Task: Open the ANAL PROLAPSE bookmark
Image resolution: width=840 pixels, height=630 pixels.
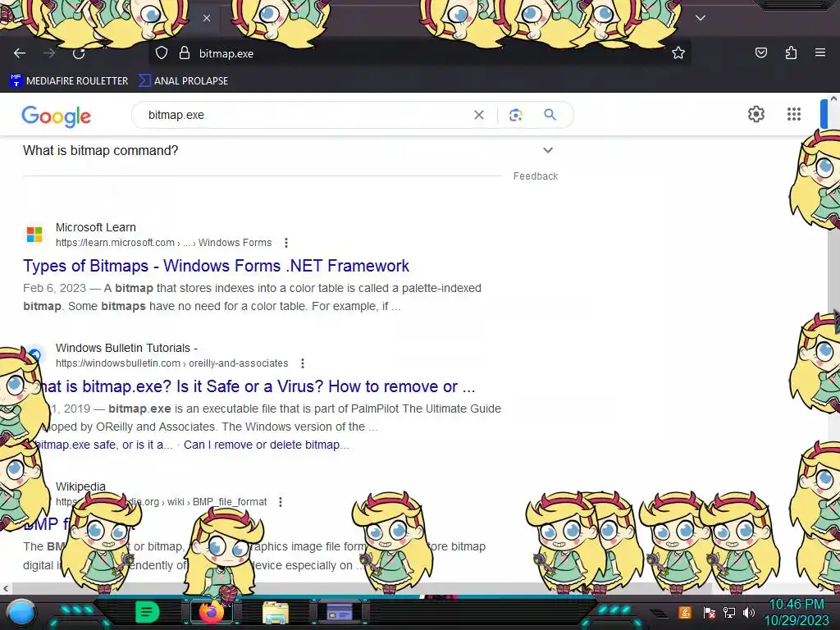Action: (183, 81)
